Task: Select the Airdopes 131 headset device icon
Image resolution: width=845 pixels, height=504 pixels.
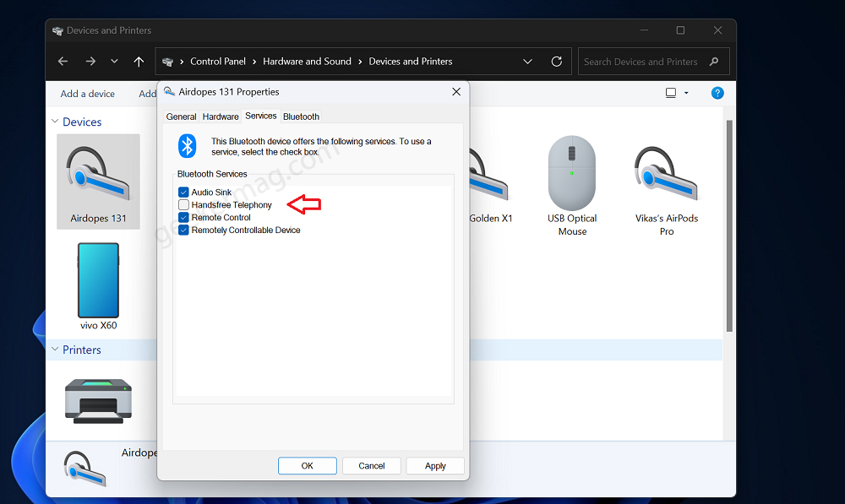Action: point(98,182)
